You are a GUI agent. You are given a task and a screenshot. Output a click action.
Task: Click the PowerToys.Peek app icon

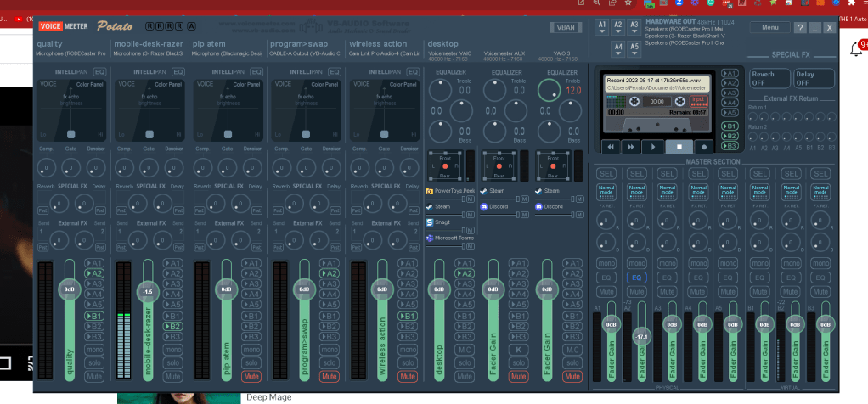click(x=429, y=191)
